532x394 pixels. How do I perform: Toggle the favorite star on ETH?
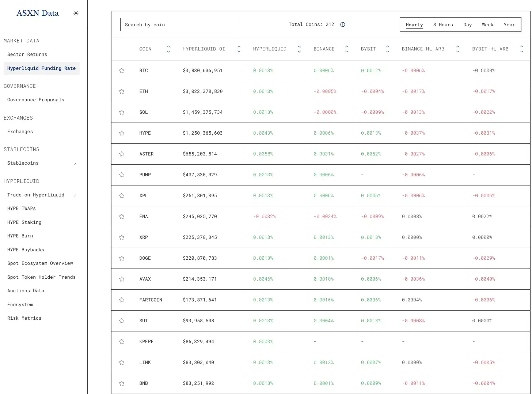pyautogui.click(x=121, y=91)
